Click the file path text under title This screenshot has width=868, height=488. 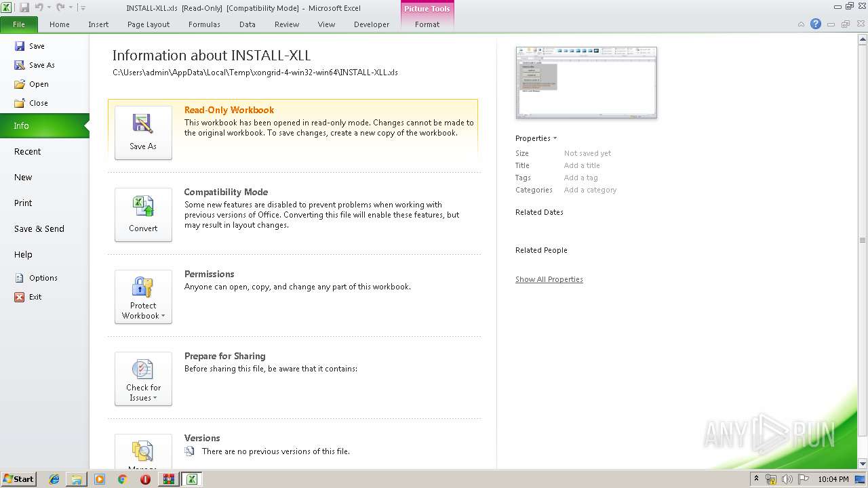pyautogui.click(x=255, y=73)
